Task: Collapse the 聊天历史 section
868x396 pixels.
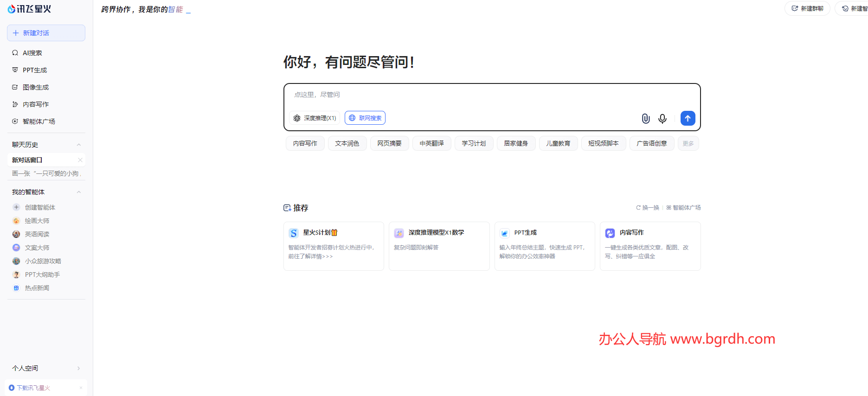Action: click(79, 145)
